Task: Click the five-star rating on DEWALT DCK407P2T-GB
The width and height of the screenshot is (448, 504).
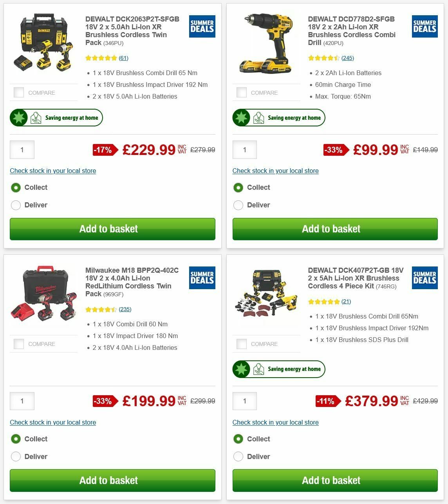Action: 324,301
